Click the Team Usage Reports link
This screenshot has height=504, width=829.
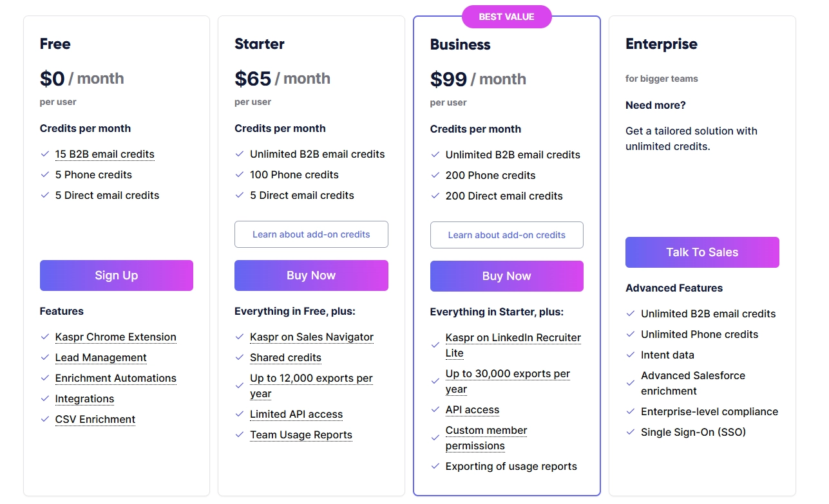pos(301,435)
